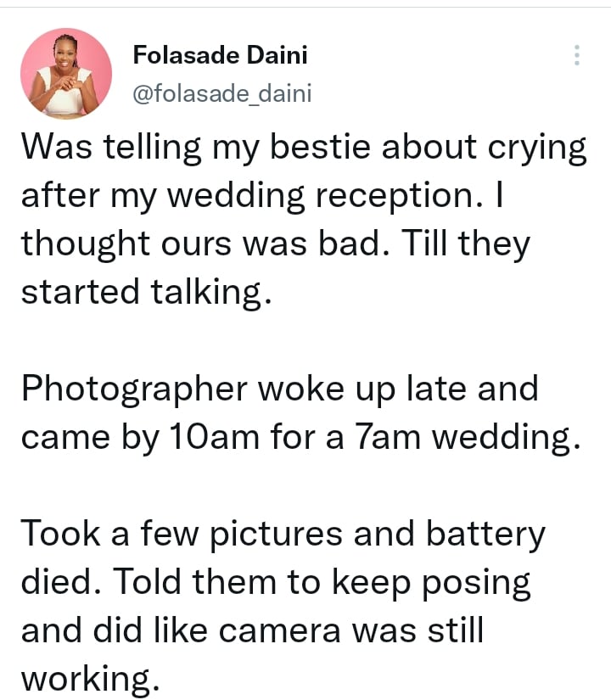Click the paragraph starting 'Was telling my bestie'

point(304,219)
